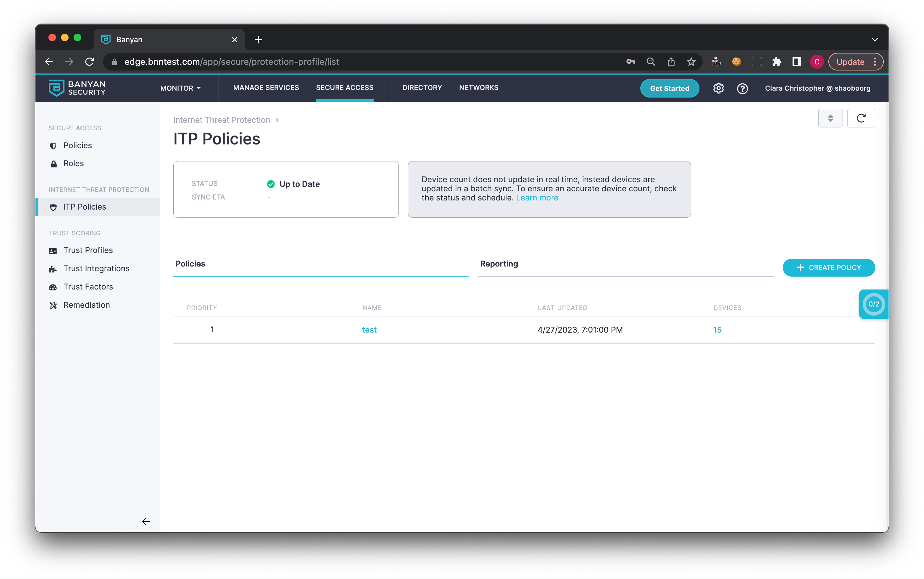This screenshot has height=579, width=924.
Task: Collapse the sidebar with left arrow
Action: 146,521
